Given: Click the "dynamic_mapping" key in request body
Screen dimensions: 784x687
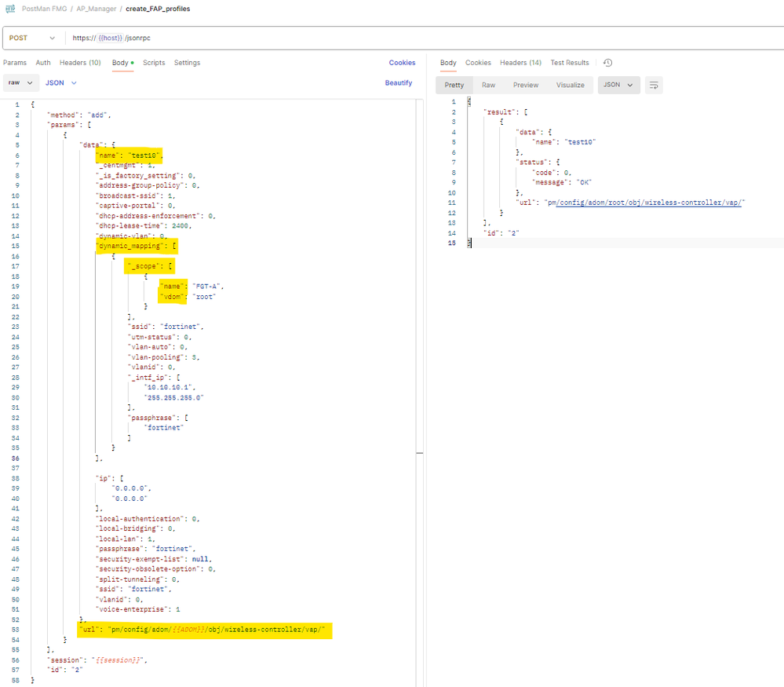Looking at the screenshot, I should 130,247.
